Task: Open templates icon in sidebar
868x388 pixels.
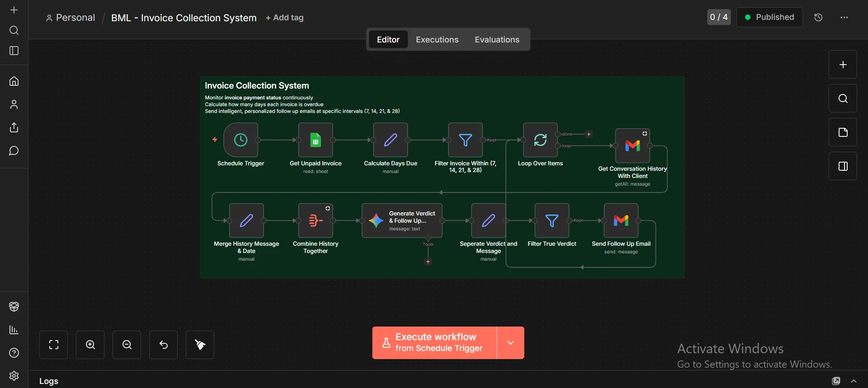Action: click(x=14, y=307)
